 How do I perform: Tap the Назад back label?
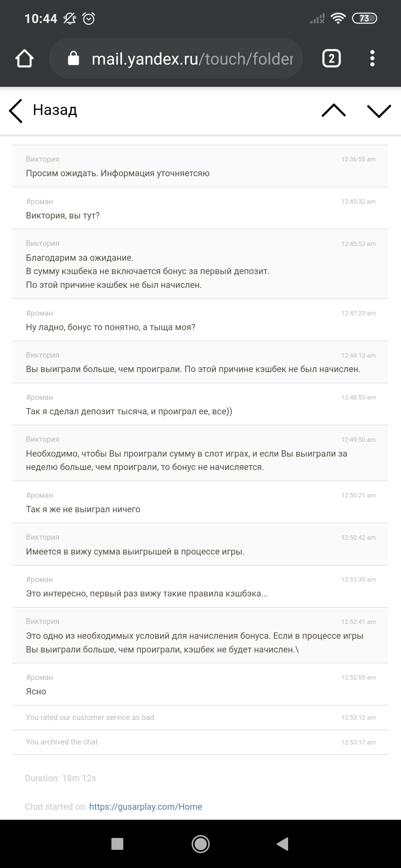55,110
